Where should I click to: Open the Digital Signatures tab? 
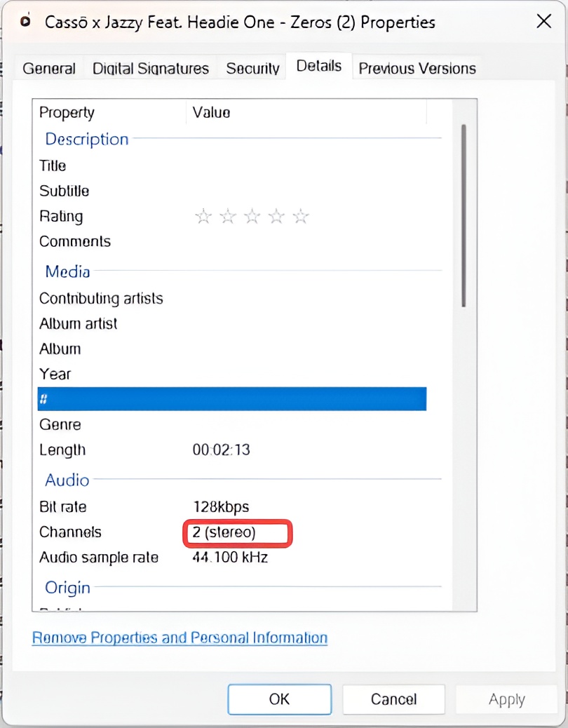pyautogui.click(x=150, y=68)
